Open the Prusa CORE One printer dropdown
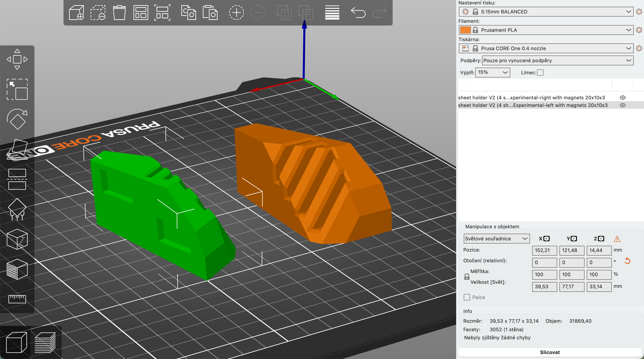Screen dimensions: 644x359 (x=546, y=48)
